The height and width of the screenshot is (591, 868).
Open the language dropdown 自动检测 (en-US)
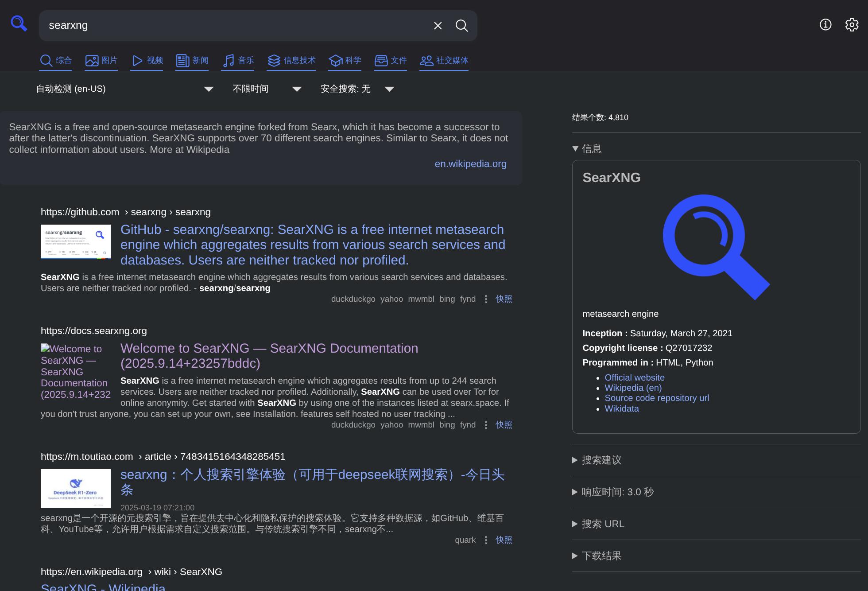click(124, 89)
